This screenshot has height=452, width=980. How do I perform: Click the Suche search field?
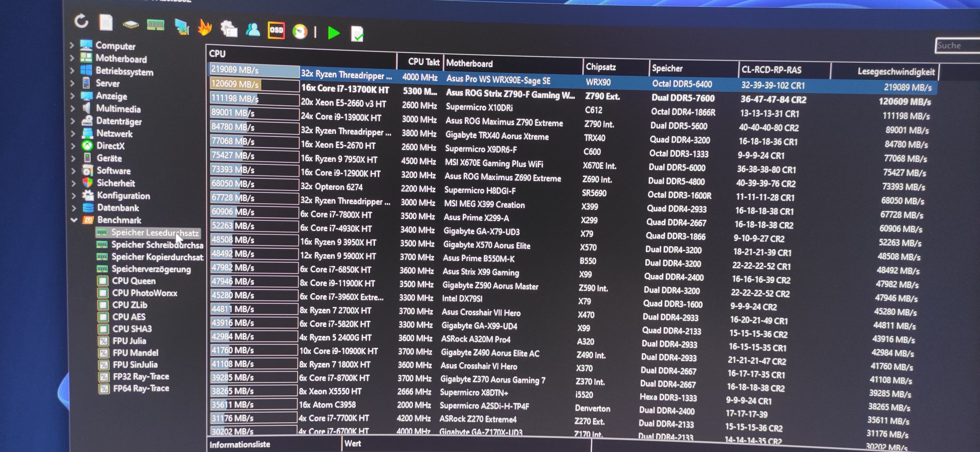tap(958, 46)
